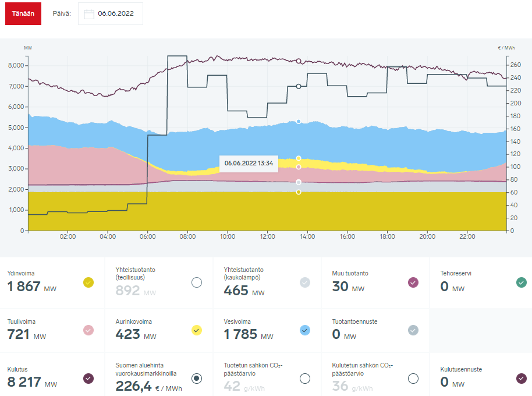This screenshot has width=532, height=396.
Task: Toggle Aurinkovoima yellow checkmark
Action: tap(197, 330)
